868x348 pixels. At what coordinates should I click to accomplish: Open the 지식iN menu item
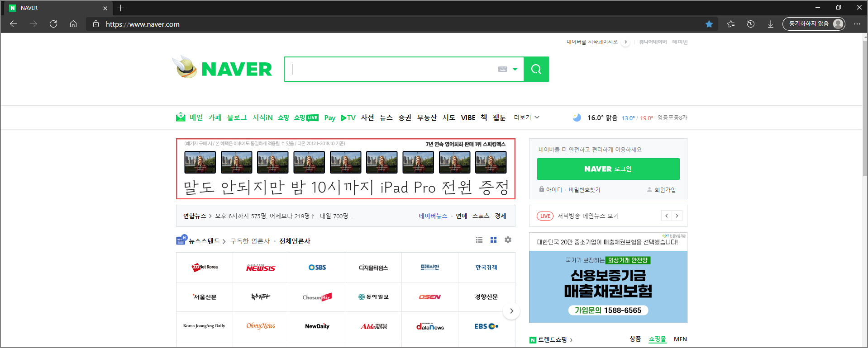coord(262,118)
